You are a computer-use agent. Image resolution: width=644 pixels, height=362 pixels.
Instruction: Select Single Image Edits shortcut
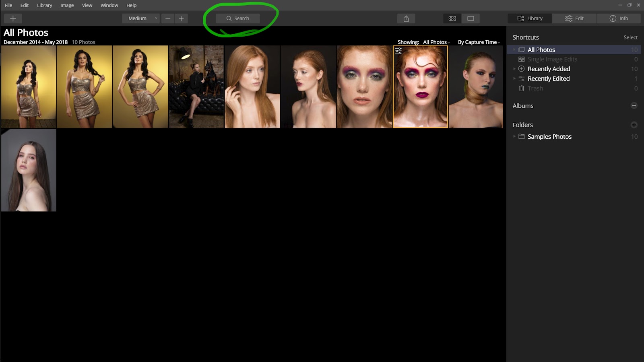[574, 59]
